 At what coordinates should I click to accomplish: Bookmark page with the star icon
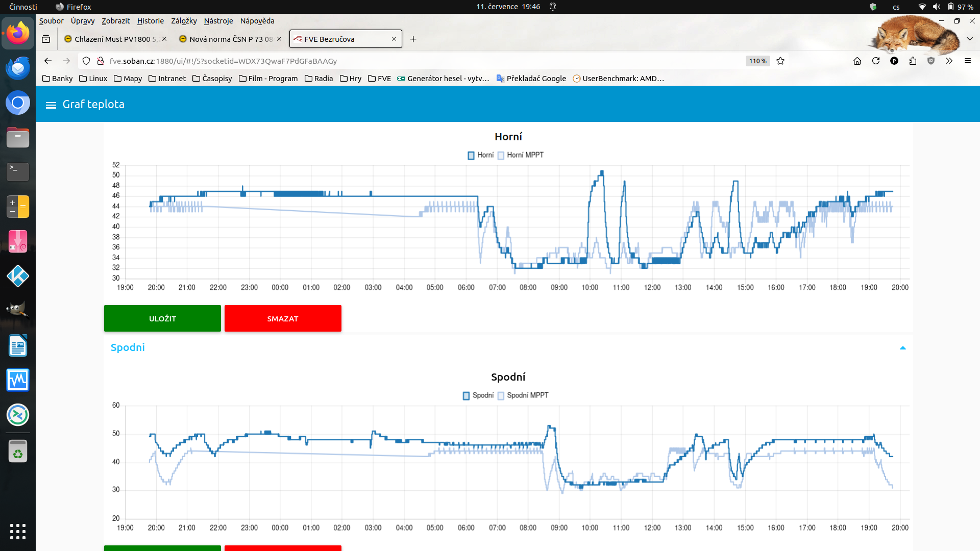780,61
